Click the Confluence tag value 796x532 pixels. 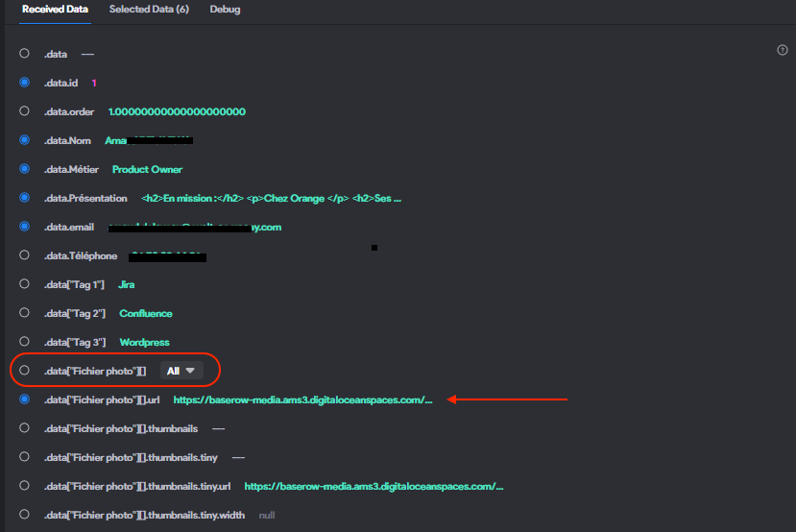[x=146, y=314]
